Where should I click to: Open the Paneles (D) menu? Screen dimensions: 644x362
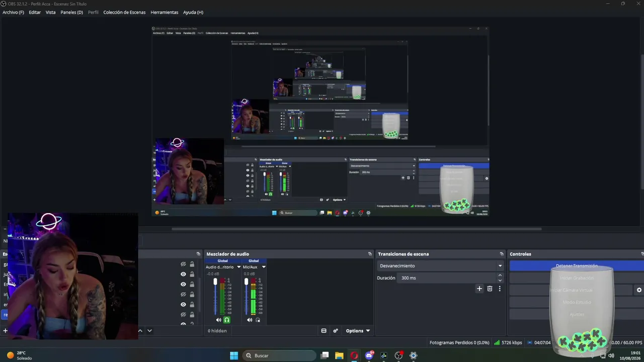[x=71, y=12]
